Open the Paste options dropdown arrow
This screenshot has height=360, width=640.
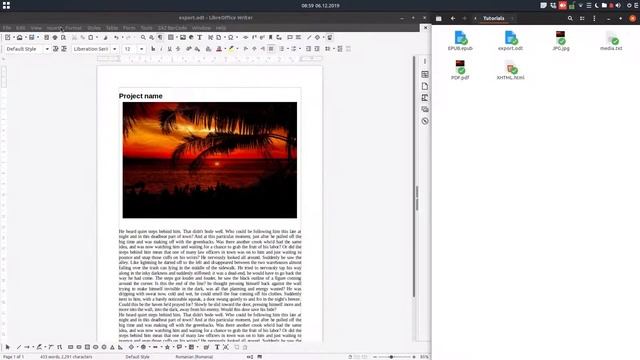[97, 38]
